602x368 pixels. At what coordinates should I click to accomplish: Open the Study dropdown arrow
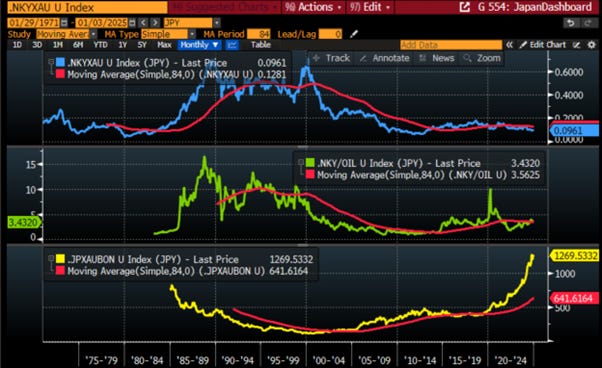pos(93,34)
